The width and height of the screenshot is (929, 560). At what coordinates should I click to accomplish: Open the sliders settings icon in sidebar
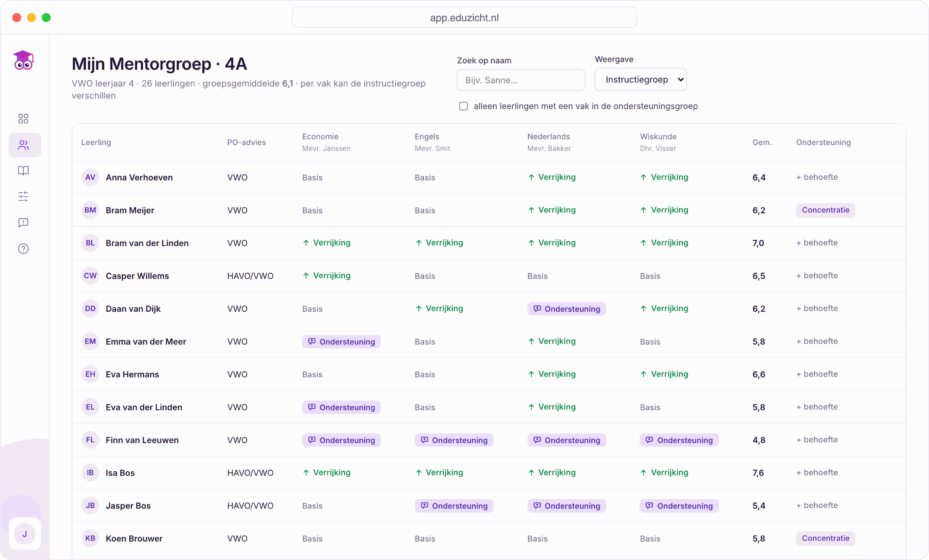(23, 197)
